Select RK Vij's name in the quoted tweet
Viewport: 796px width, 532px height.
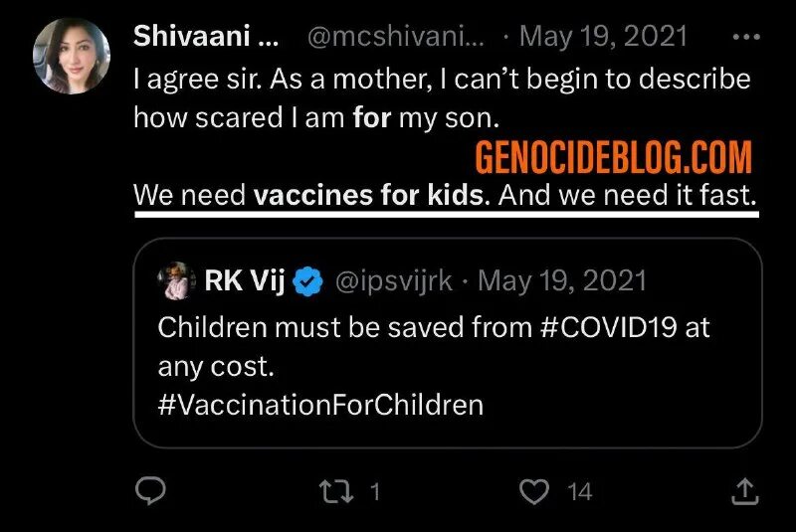point(244,281)
